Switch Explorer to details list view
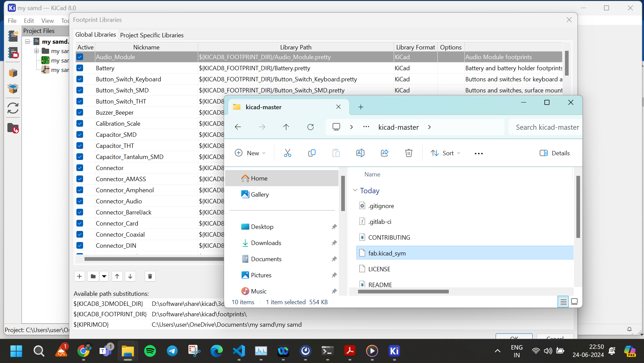The width and height of the screenshot is (644, 363). [x=563, y=302]
